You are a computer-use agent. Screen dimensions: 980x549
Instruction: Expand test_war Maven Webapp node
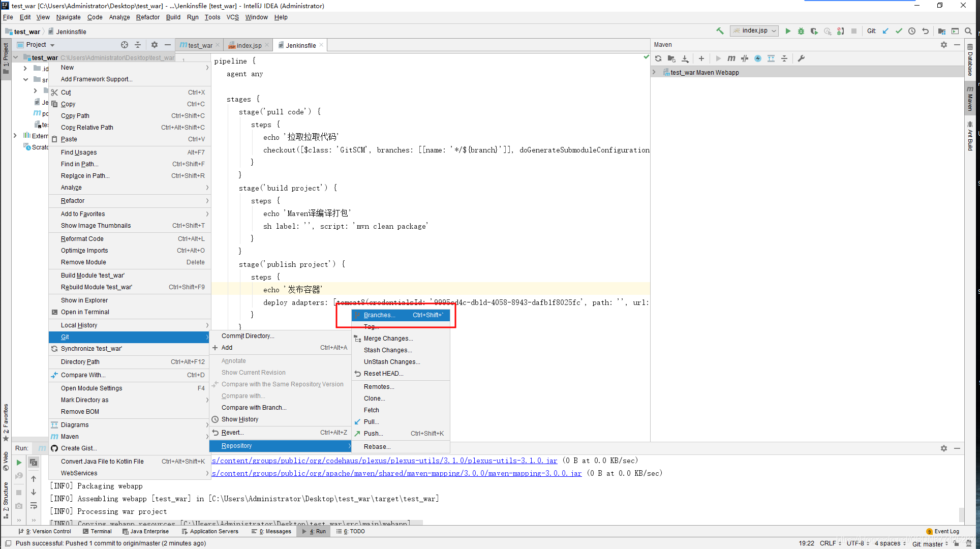[654, 72]
